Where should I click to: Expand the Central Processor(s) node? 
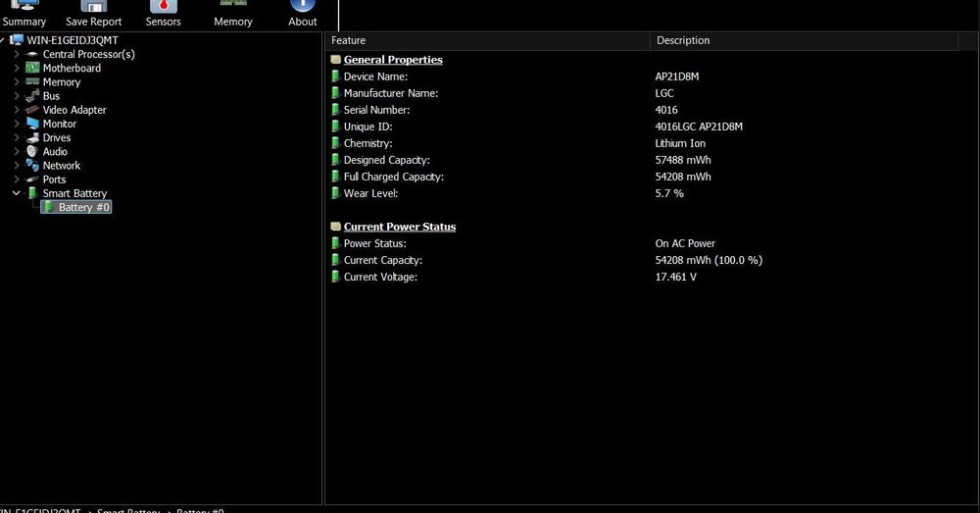coord(17,54)
